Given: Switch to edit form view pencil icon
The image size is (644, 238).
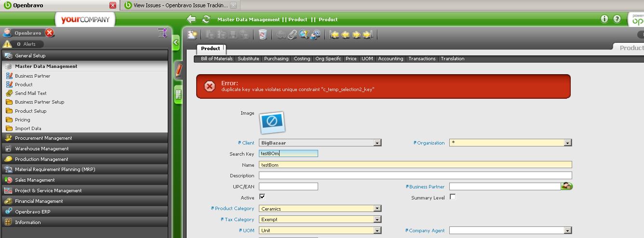Looking at the screenshot, I should (x=178, y=70).
